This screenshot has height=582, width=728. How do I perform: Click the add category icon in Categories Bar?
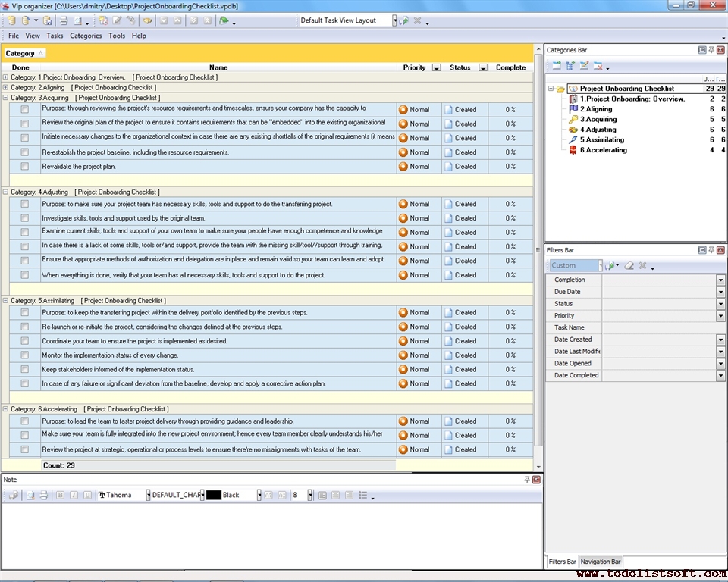(557, 66)
